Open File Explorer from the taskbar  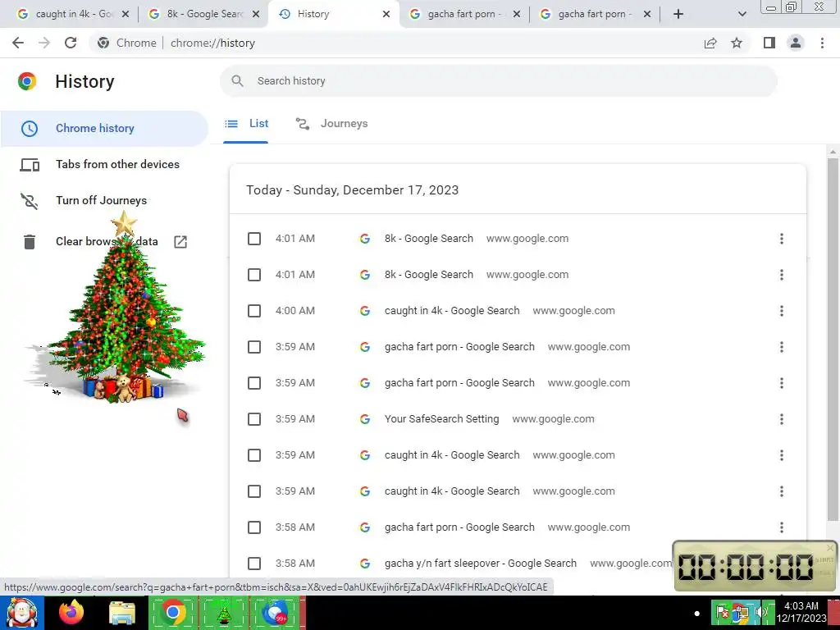point(122,614)
